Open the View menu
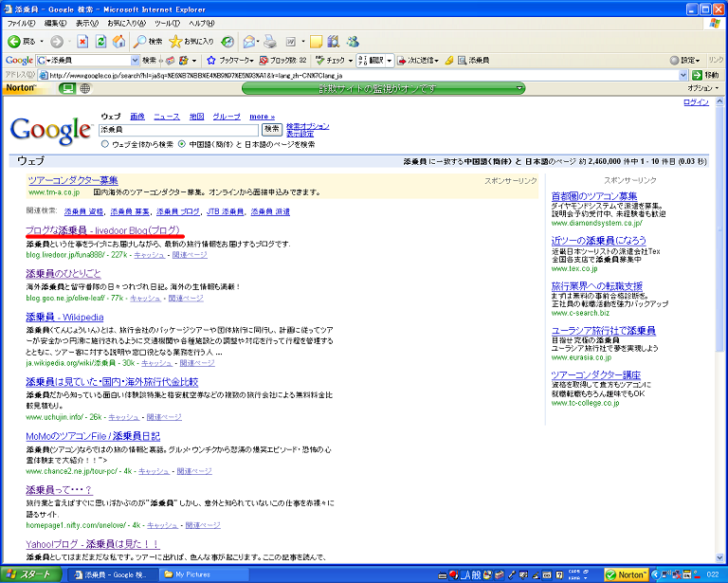 click(87, 23)
